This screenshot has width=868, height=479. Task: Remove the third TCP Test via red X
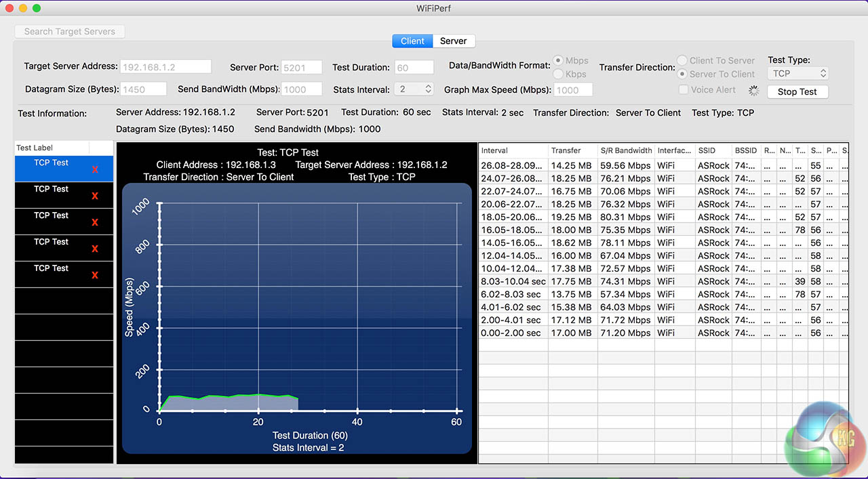click(95, 222)
